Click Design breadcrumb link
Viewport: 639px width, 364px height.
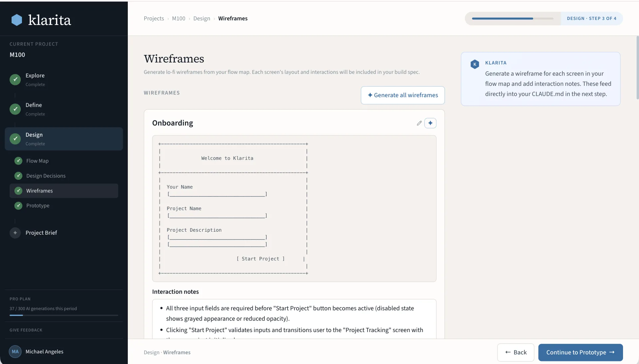pyautogui.click(x=202, y=19)
